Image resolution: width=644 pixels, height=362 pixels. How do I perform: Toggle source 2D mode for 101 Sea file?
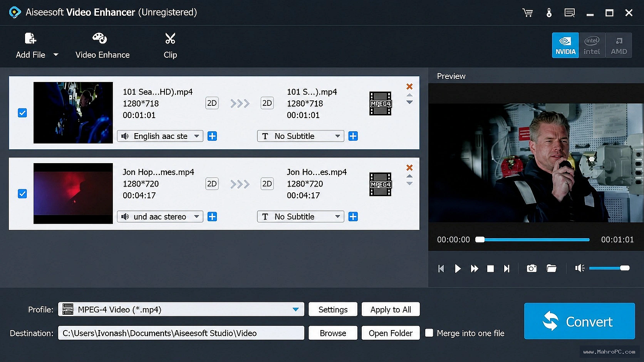[x=212, y=103]
